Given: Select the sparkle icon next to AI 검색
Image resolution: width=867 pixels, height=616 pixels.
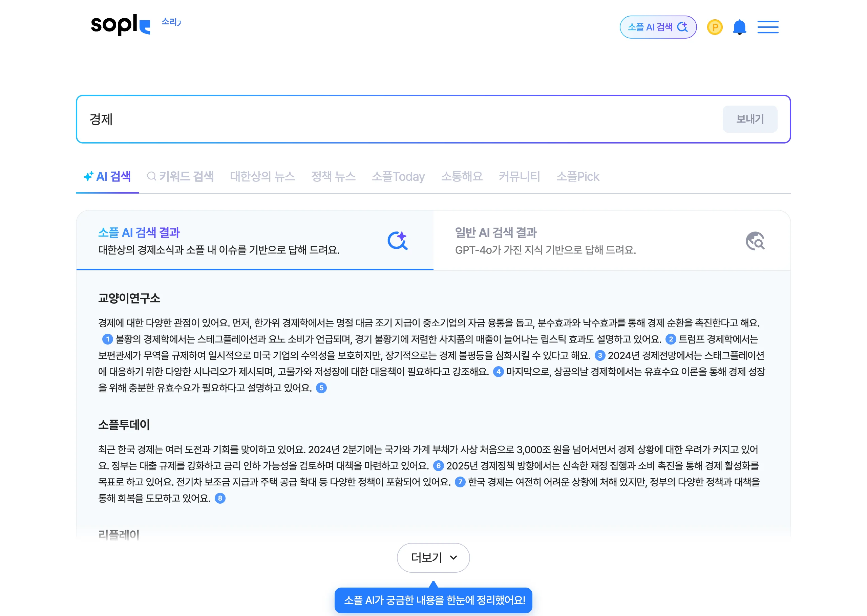Looking at the screenshot, I should 88,176.
